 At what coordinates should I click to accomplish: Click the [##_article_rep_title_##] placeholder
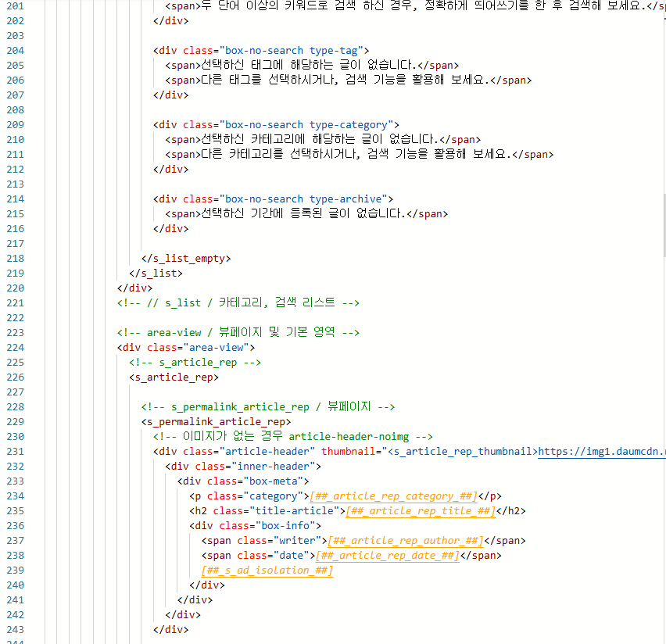point(421,511)
